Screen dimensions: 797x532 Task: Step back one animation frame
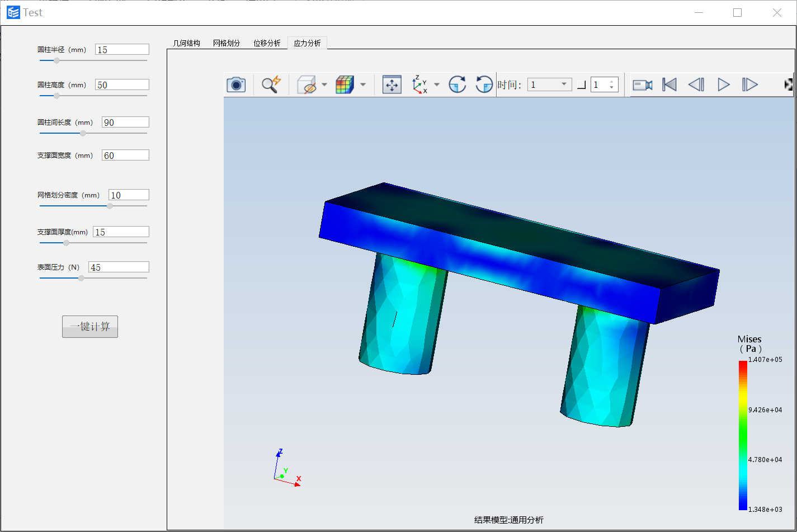coord(696,84)
